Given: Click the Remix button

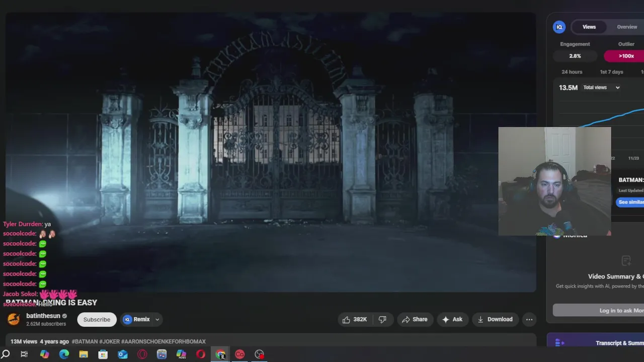Looking at the screenshot, I should click(137, 319).
